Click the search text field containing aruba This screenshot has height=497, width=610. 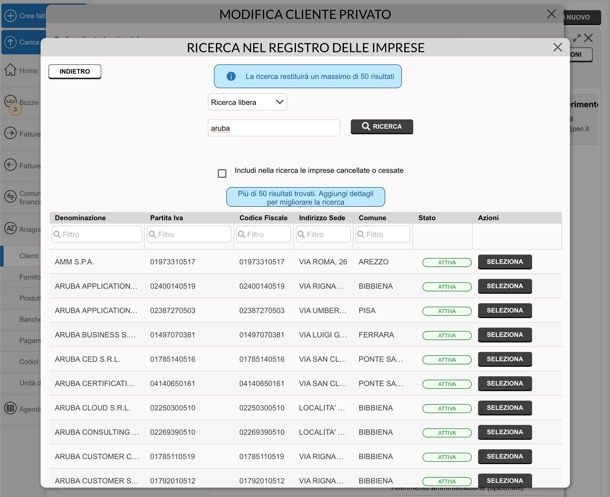click(x=274, y=128)
